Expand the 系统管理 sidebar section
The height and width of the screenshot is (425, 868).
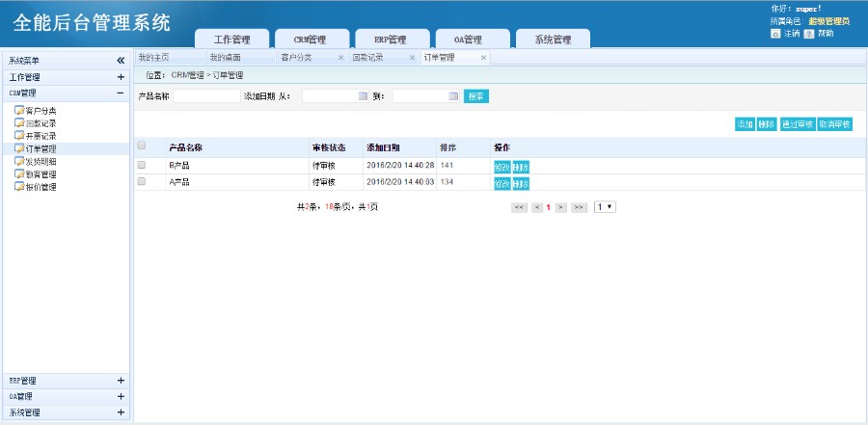[121, 412]
